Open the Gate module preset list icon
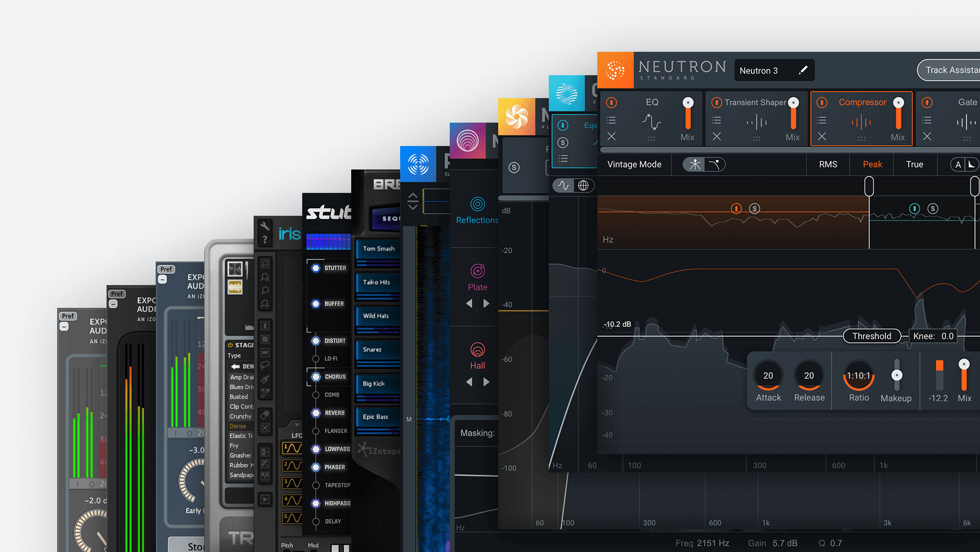The width and height of the screenshot is (980, 552). tap(927, 120)
